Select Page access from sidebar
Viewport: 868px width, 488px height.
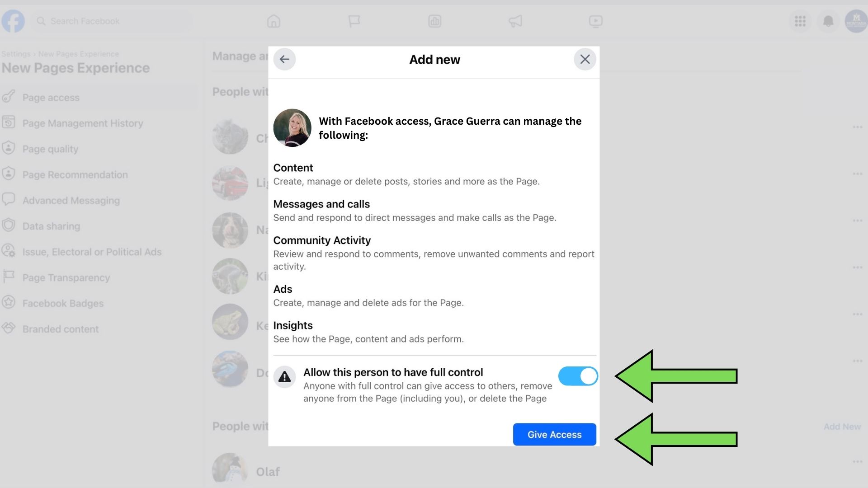click(51, 97)
